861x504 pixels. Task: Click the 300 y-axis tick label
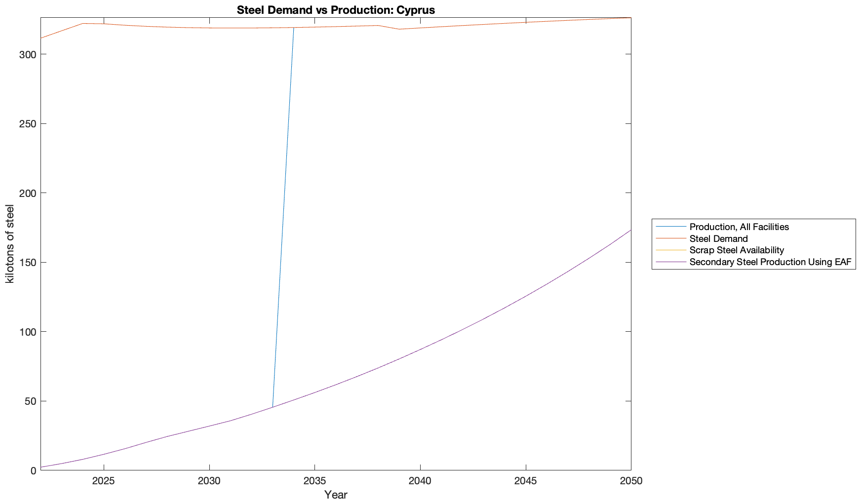click(x=29, y=54)
